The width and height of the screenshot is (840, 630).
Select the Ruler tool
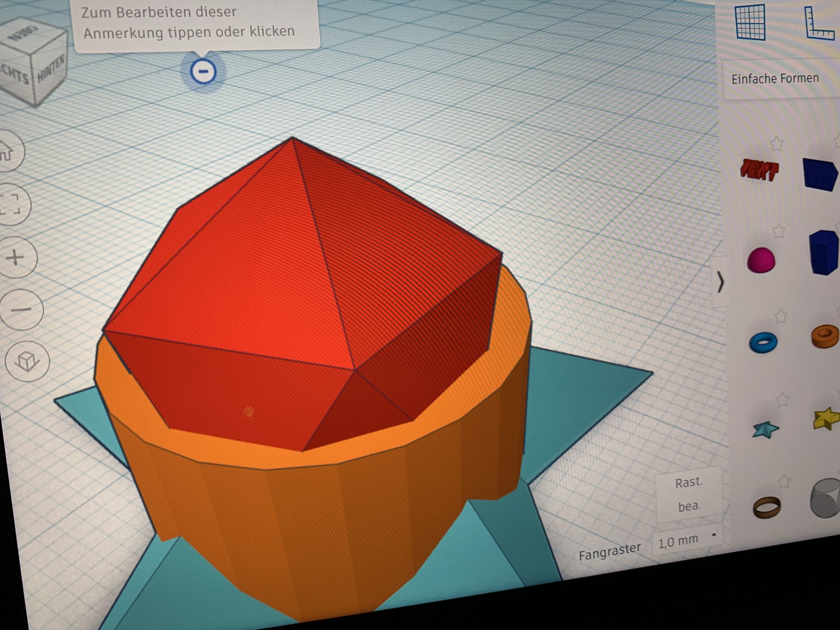tap(819, 24)
